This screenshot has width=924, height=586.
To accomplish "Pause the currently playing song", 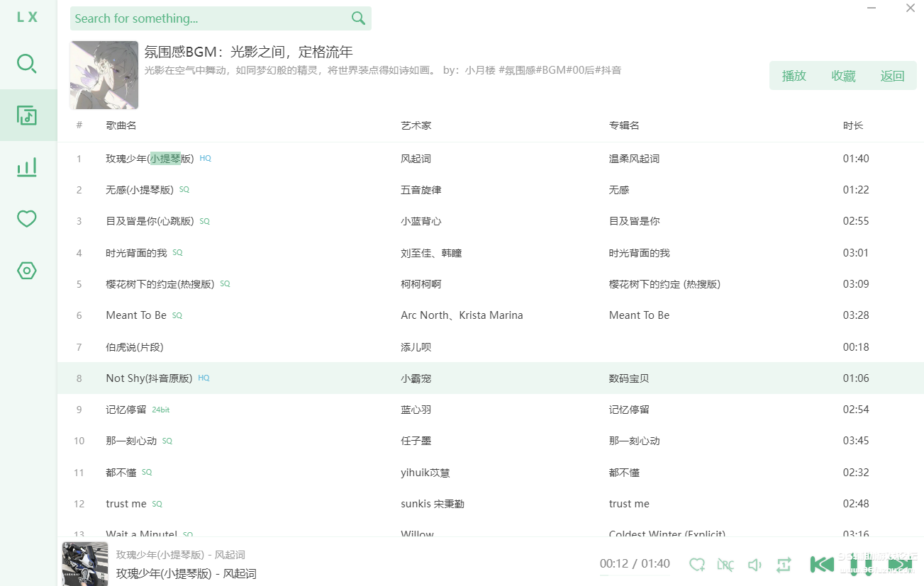I will click(x=861, y=565).
